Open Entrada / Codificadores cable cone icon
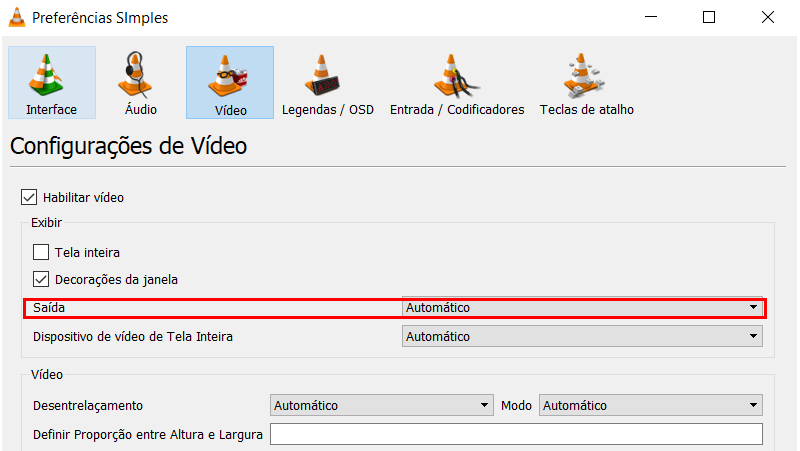The width and height of the screenshot is (800, 451). (456, 76)
